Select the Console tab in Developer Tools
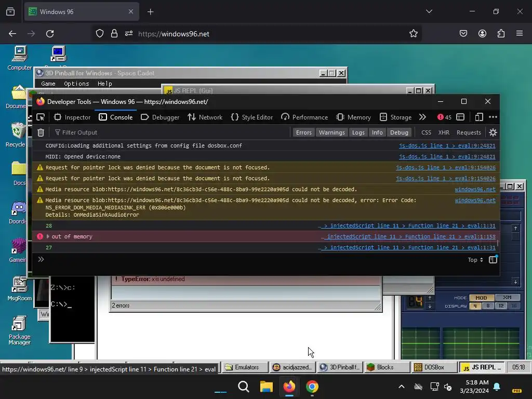The height and width of the screenshot is (399, 532). click(x=116, y=117)
